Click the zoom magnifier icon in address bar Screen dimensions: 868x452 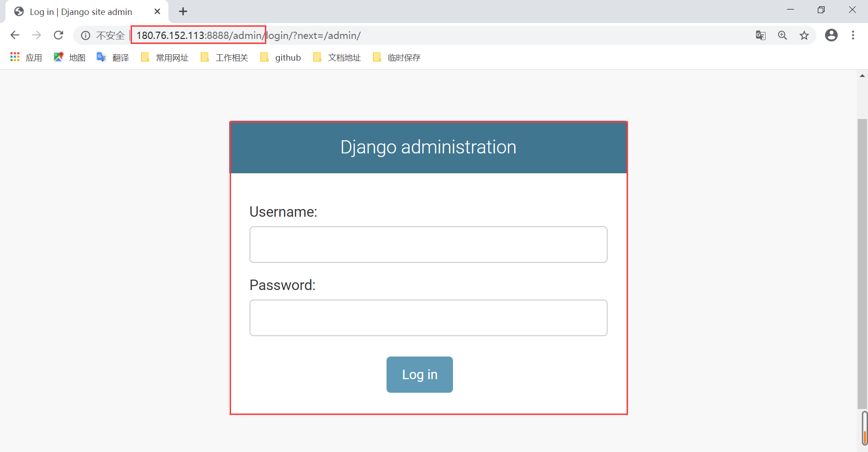tap(783, 35)
